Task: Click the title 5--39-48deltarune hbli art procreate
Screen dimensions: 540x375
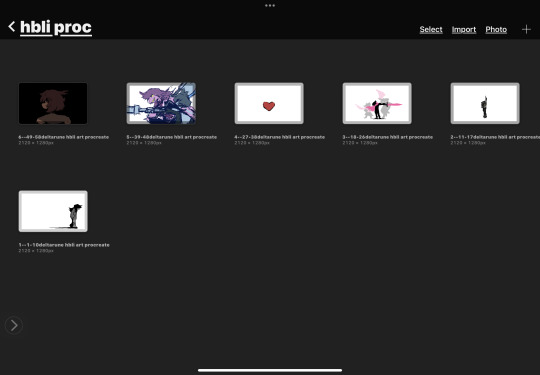Action: pyautogui.click(x=172, y=137)
